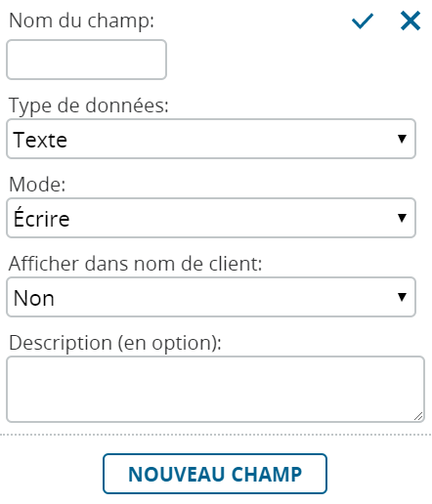Click the arrow beside Non
This screenshot has width=432, height=504.
[402, 297]
